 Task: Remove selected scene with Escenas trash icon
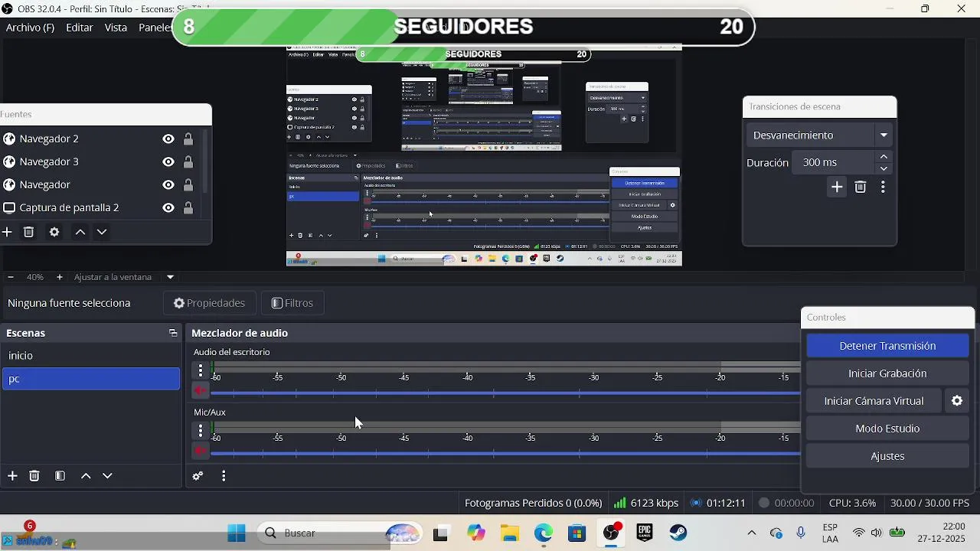click(34, 476)
